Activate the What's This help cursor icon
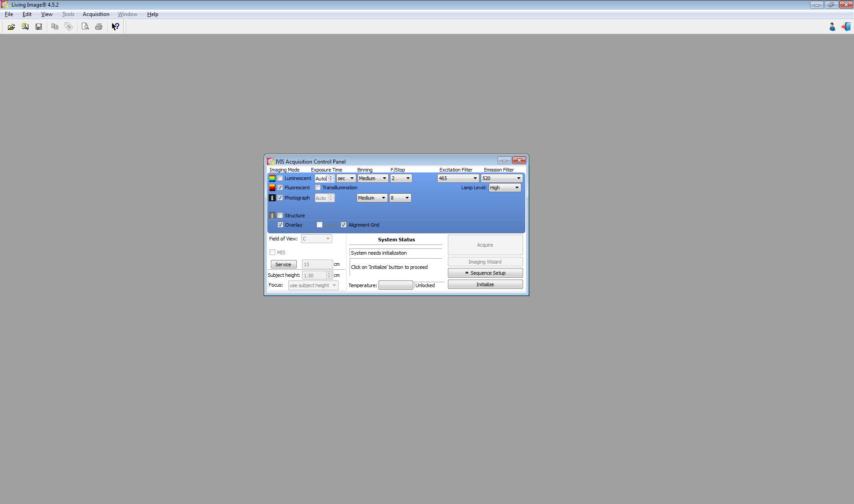The height and width of the screenshot is (504, 854). click(x=115, y=27)
